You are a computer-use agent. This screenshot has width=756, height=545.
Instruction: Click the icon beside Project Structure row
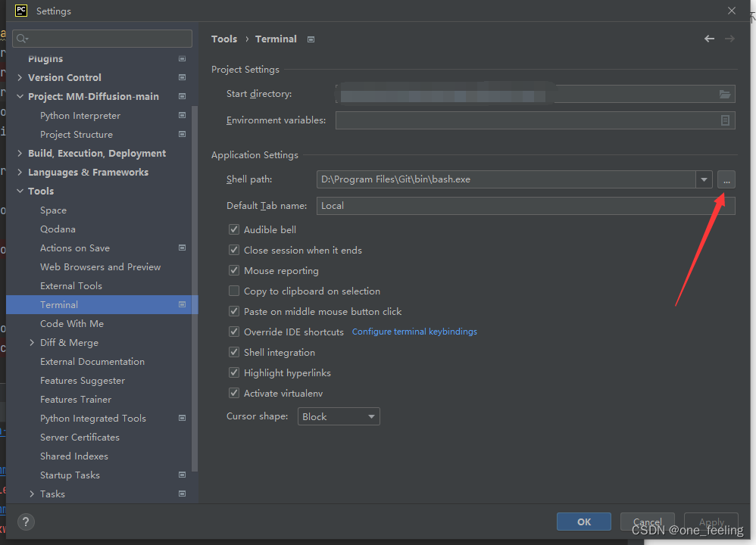183,134
